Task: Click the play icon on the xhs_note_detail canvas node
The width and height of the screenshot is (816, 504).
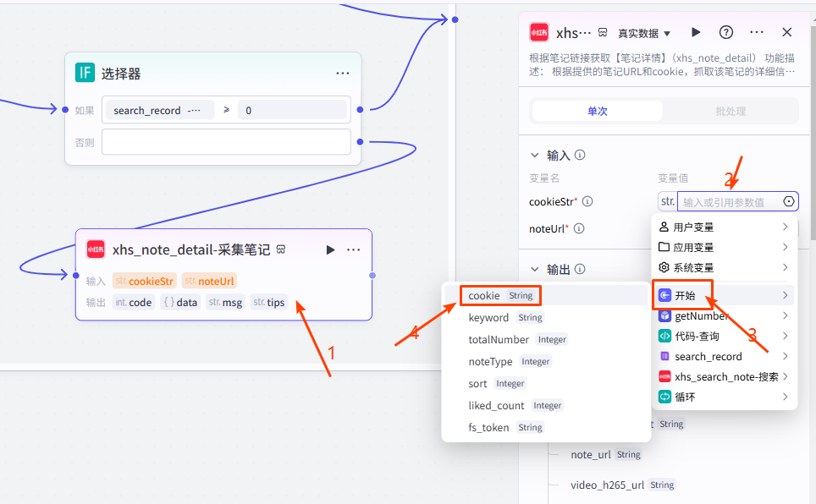Action: 330,249
